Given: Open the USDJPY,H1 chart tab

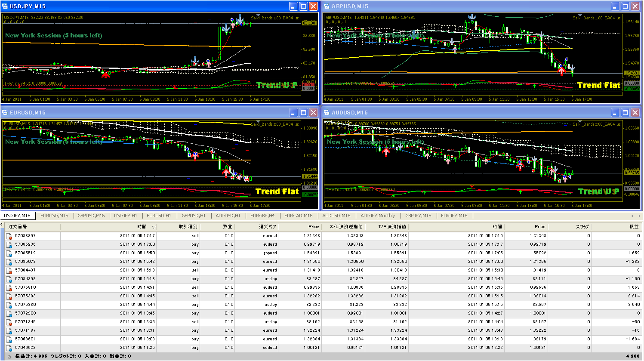Looking at the screenshot, I should (126, 216).
